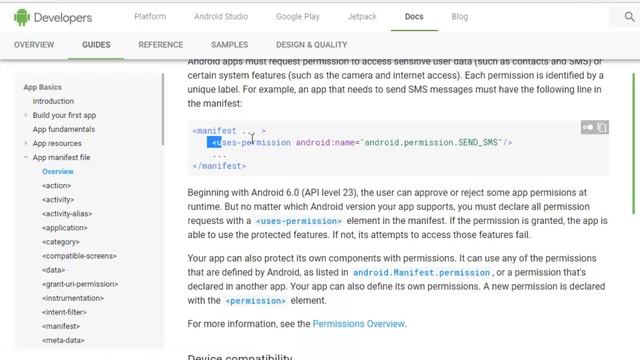
Task: Open the <activity-alias> sidebar entry
Action: coord(67,214)
